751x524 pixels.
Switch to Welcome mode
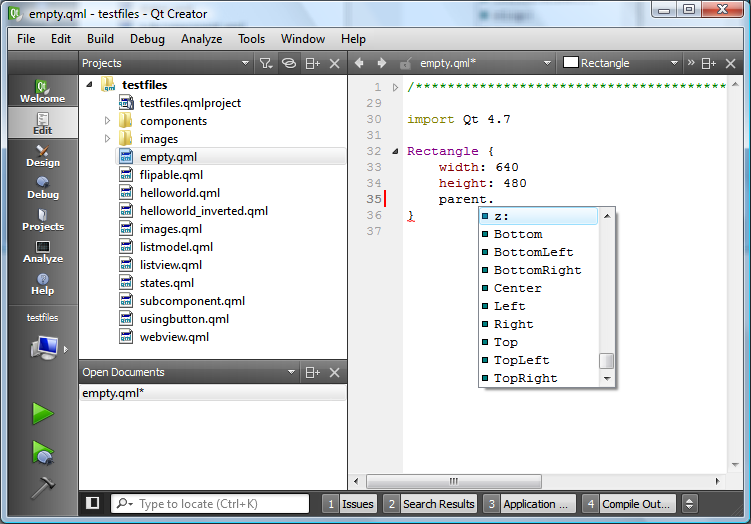[x=42, y=91]
